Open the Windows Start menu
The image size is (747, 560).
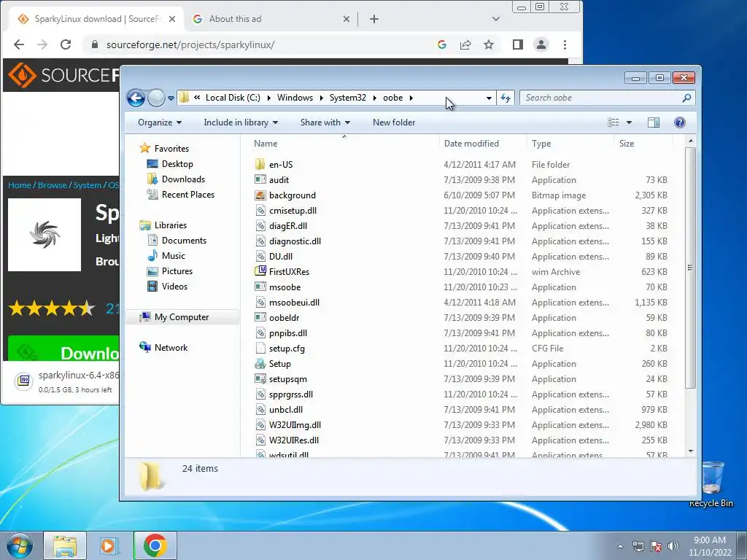tap(20, 545)
